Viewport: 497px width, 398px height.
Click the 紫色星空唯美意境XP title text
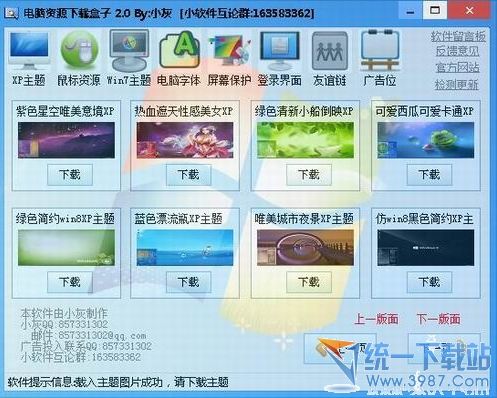point(65,111)
